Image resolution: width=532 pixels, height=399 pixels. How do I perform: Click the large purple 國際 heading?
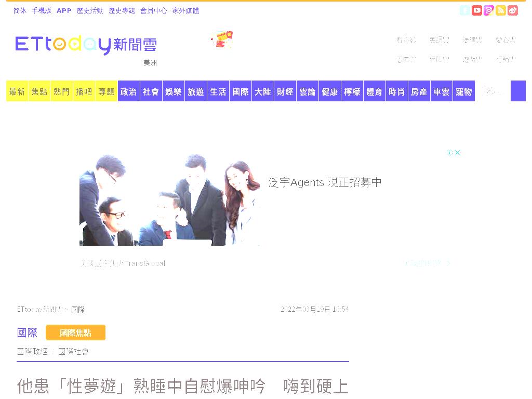tap(27, 332)
